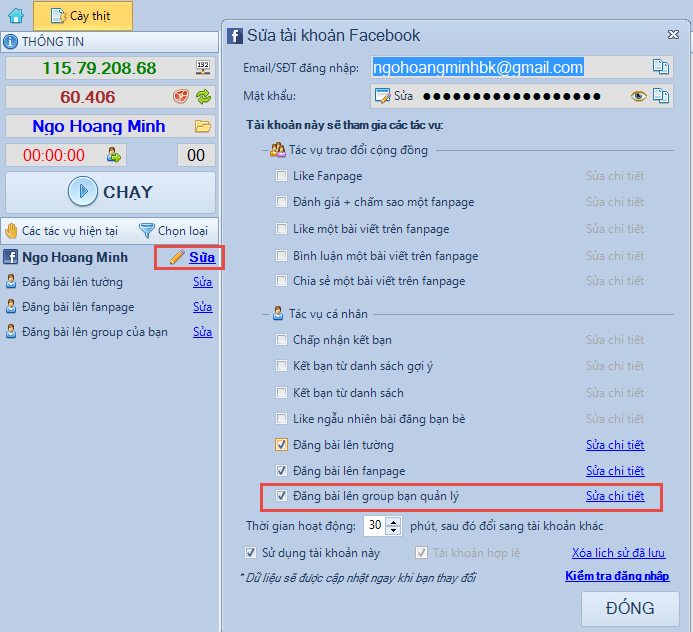
Task: Edit Đăng bài lên fanpage via sidebar Sửa
Action: (202, 307)
